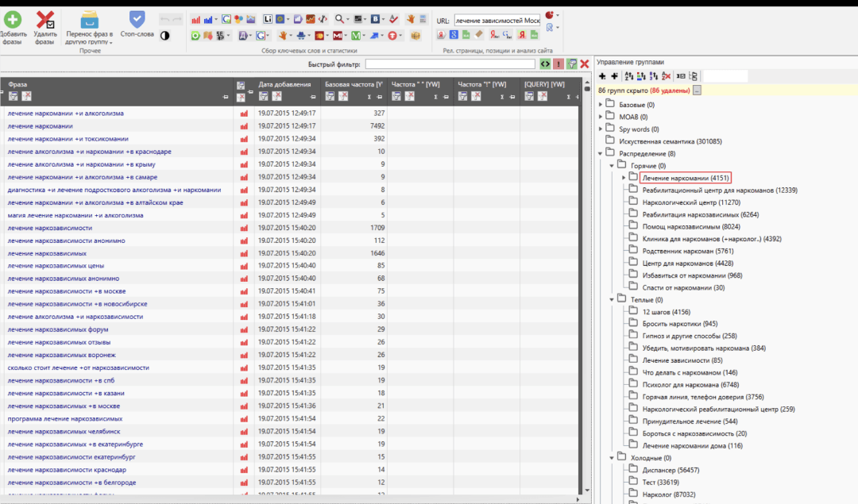
Task: Click the delete groups red X icon
Action: (x=667, y=76)
